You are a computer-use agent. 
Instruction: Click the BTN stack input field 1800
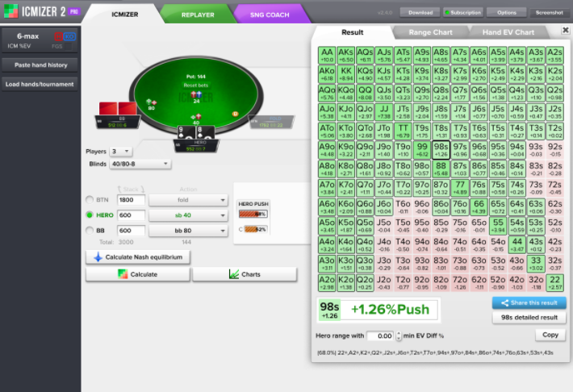tap(131, 199)
